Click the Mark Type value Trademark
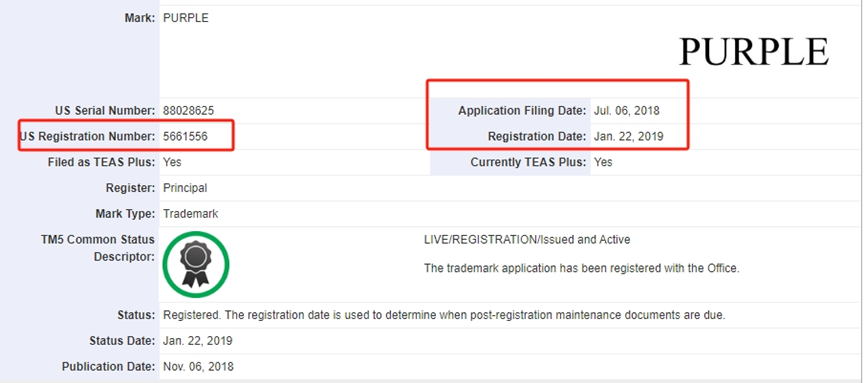This screenshot has width=865, height=383. click(x=191, y=214)
